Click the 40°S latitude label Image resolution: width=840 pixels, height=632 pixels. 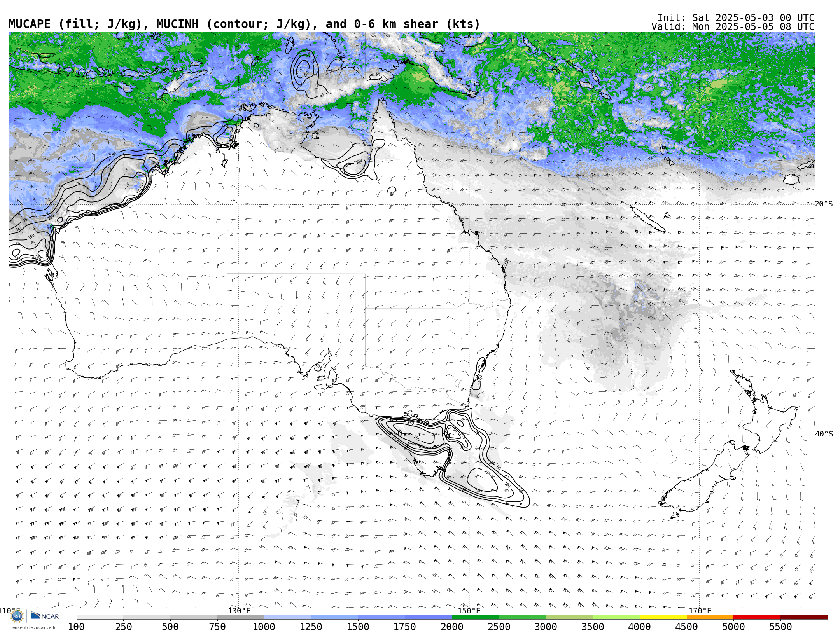(824, 434)
